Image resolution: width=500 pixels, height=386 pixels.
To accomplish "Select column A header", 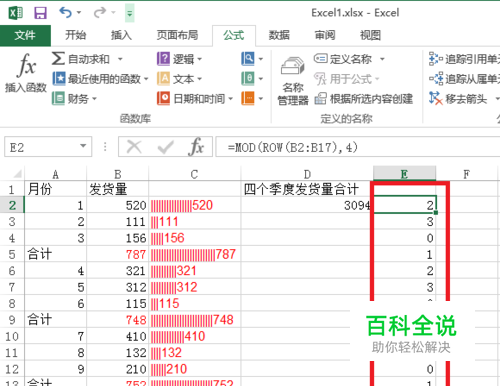I will pos(55,174).
